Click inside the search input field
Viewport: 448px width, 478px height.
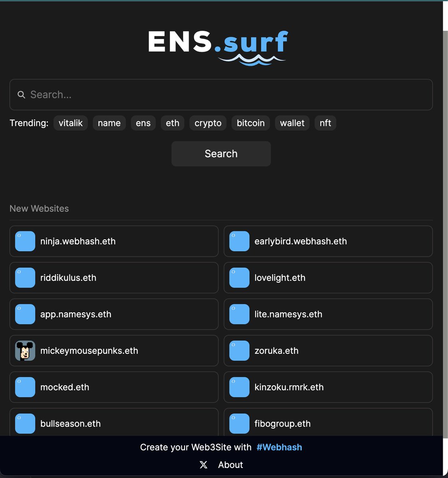tap(159, 95)
